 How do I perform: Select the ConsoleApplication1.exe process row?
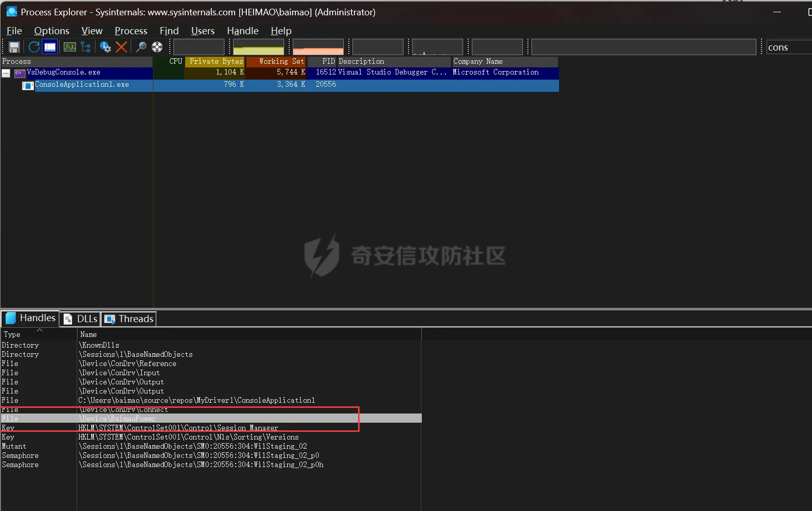pyautogui.click(x=280, y=85)
